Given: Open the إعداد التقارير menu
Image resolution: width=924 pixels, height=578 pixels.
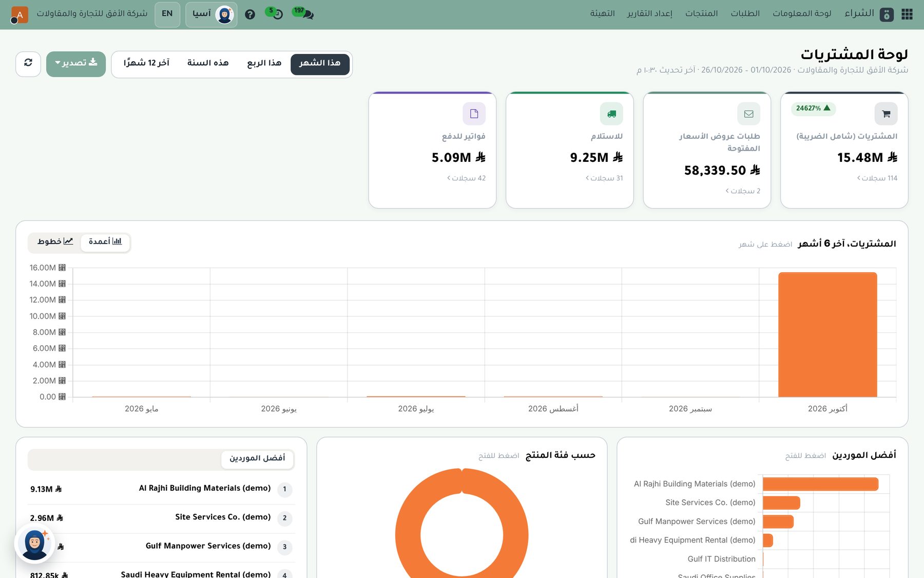Looking at the screenshot, I should tap(649, 13).
